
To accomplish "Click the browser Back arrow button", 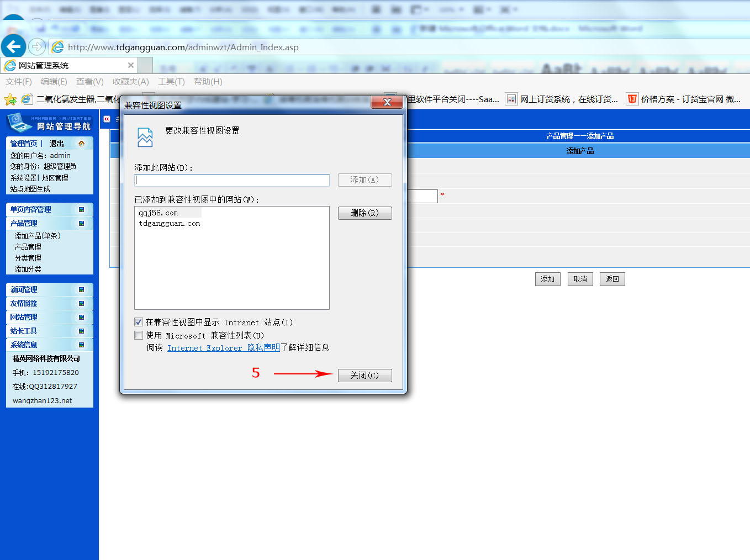I will click(x=14, y=46).
